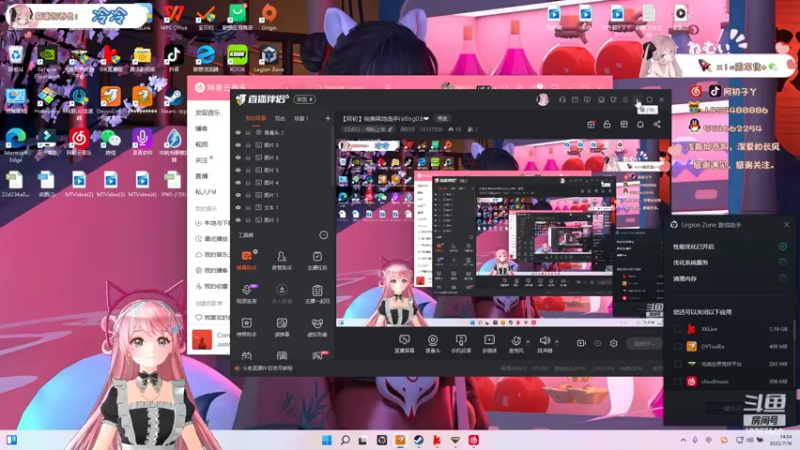
Task: Click the share icon below title bar
Action: [657, 124]
